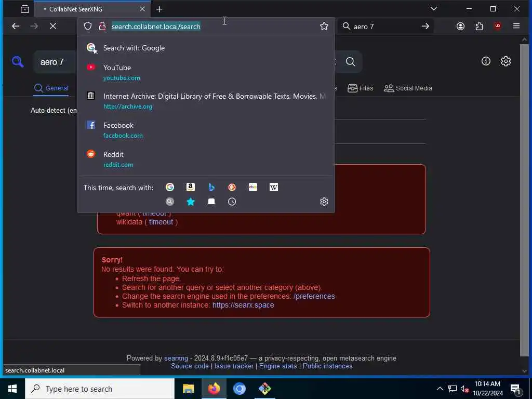The width and height of the screenshot is (532, 399).
Task: Search open tabs shortcut icon
Action: [211, 202]
